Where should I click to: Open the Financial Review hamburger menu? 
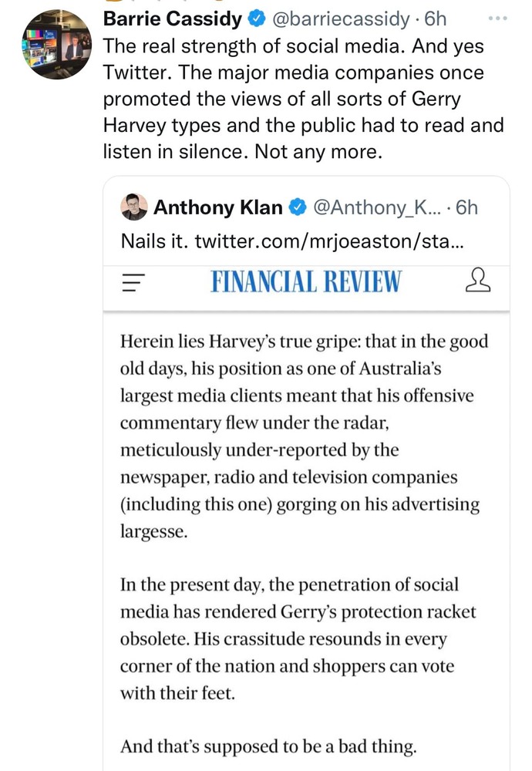[x=134, y=282]
